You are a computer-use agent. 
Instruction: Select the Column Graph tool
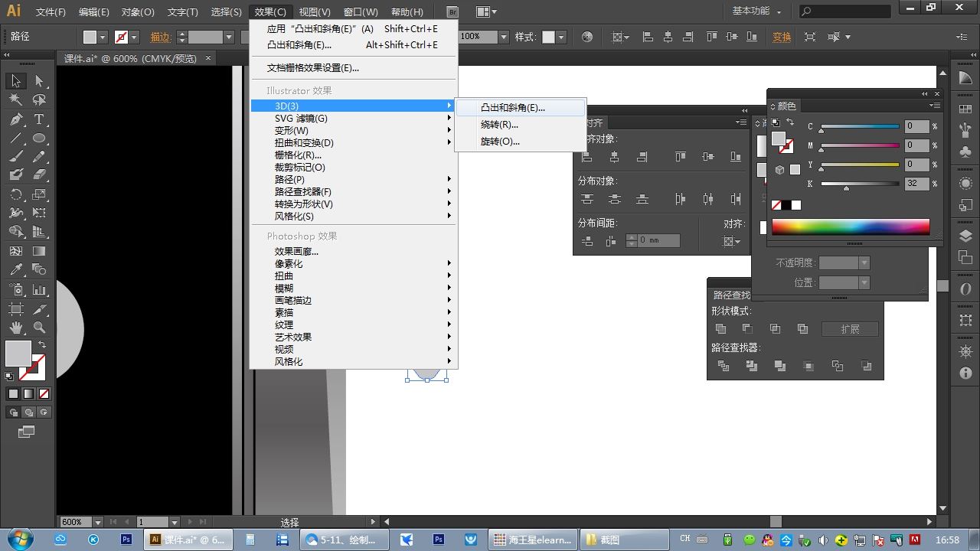tap(39, 290)
